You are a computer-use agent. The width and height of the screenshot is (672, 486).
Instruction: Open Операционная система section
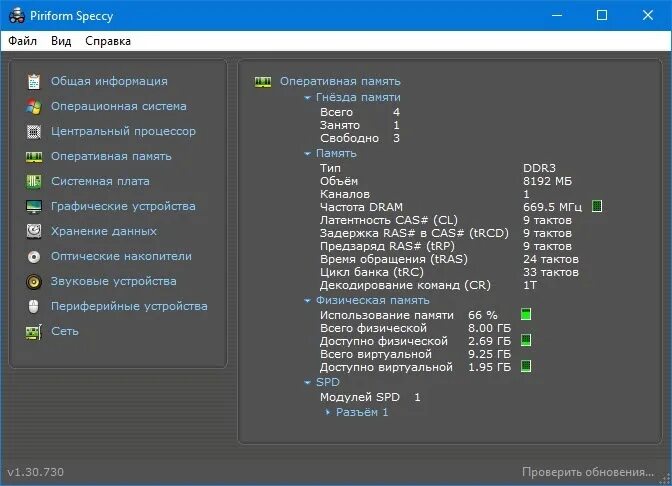click(x=119, y=106)
